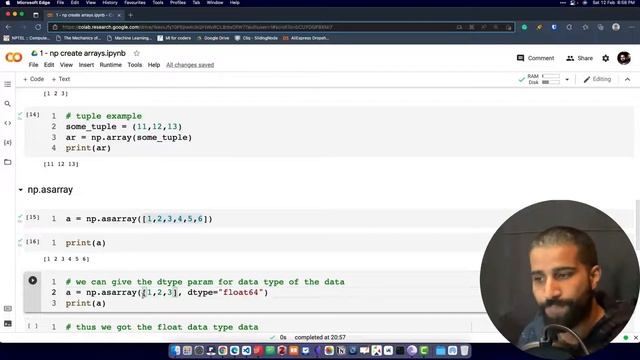Open the Colab Tools menu
Viewport: 640px width, 360px height.
click(x=135, y=65)
